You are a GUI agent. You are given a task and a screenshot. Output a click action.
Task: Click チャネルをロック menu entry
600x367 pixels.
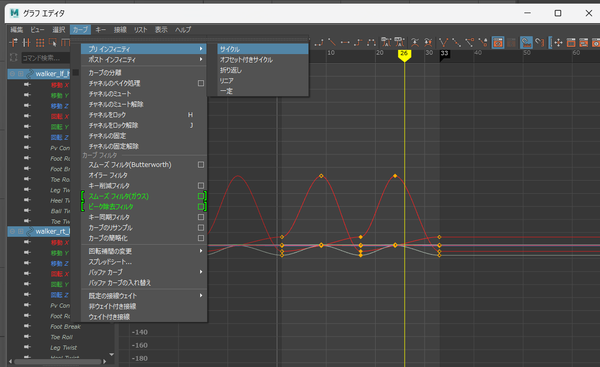[144, 115]
